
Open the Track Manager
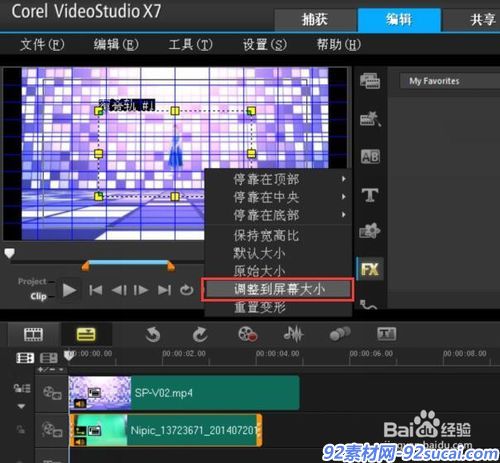[49, 358]
